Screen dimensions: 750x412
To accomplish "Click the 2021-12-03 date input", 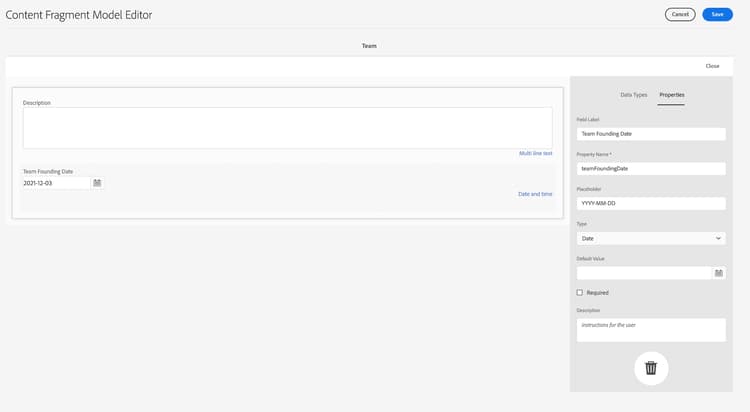I will [x=56, y=183].
